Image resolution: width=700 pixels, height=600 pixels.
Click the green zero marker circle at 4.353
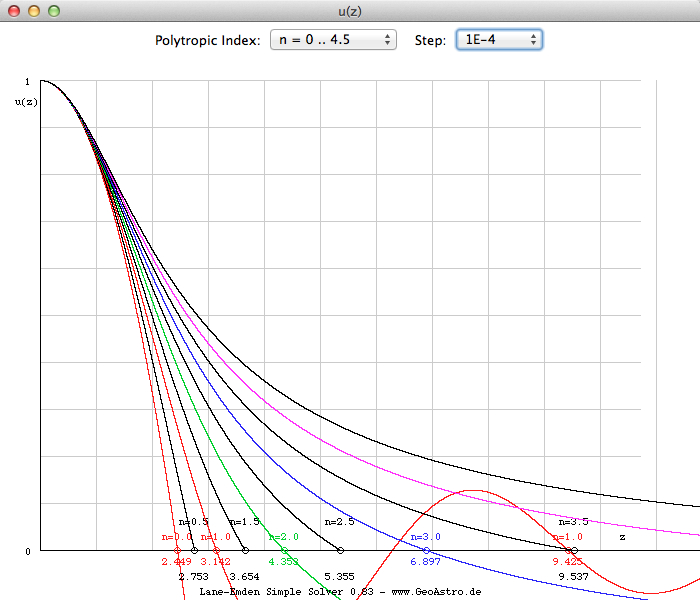pyautogui.click(x=284, y=550)
